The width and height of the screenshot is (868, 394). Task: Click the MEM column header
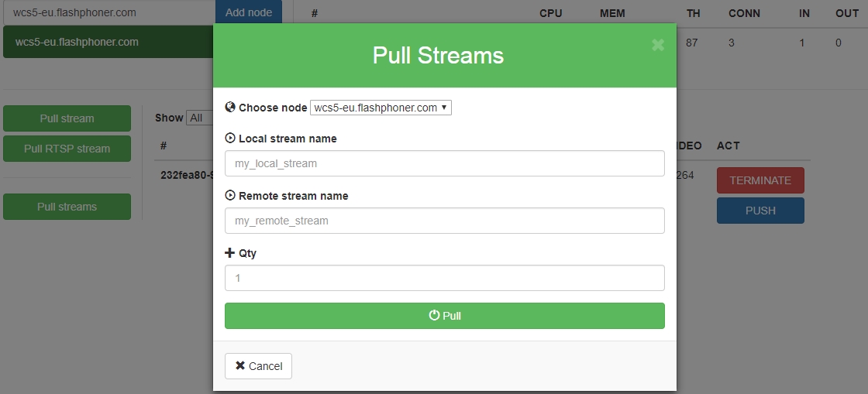coord(612,13)
